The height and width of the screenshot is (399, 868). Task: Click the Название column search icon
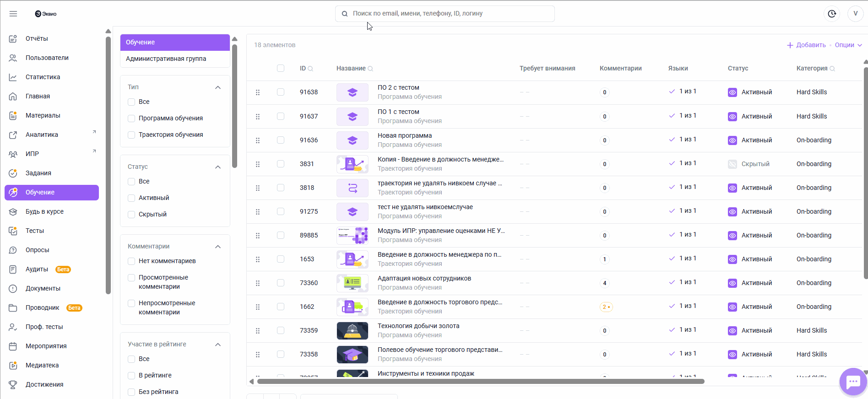pyautogui.click(x=370, y=69)
